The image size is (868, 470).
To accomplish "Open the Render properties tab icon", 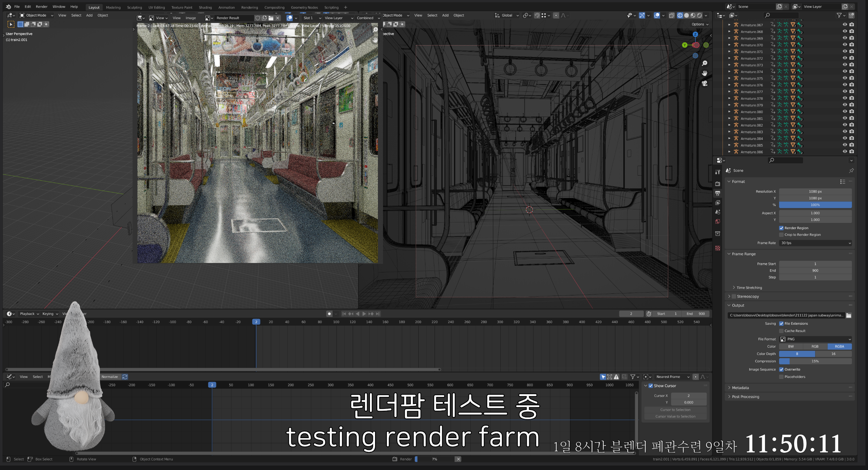I will tap(717, 184).
